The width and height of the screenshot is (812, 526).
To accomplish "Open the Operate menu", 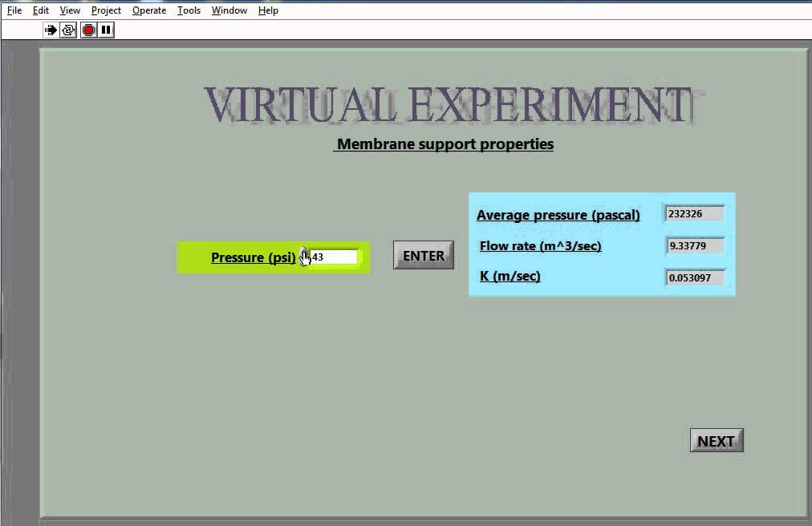I will tap(149, 10).
